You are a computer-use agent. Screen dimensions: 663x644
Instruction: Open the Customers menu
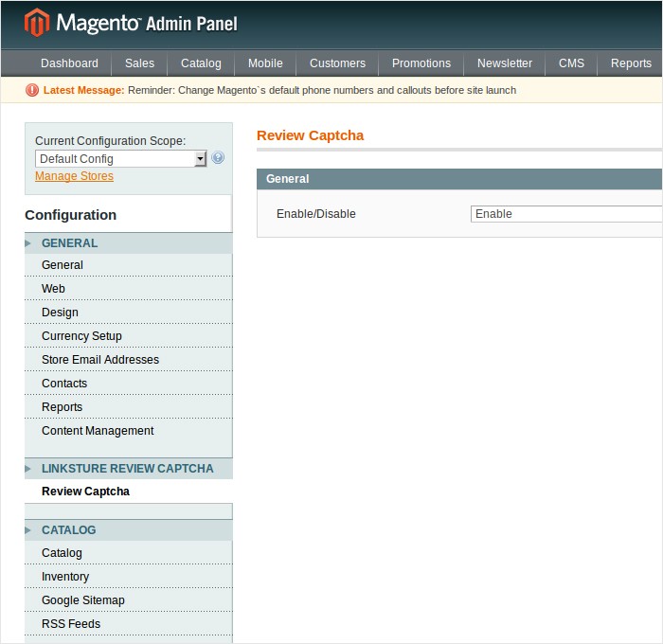click(x=337, y=63)
